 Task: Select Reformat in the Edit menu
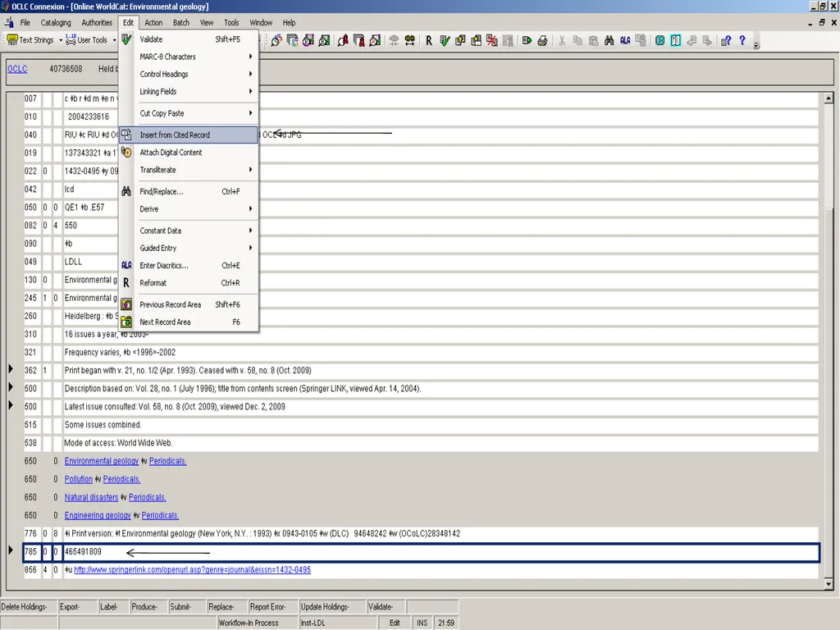[189, 283]
